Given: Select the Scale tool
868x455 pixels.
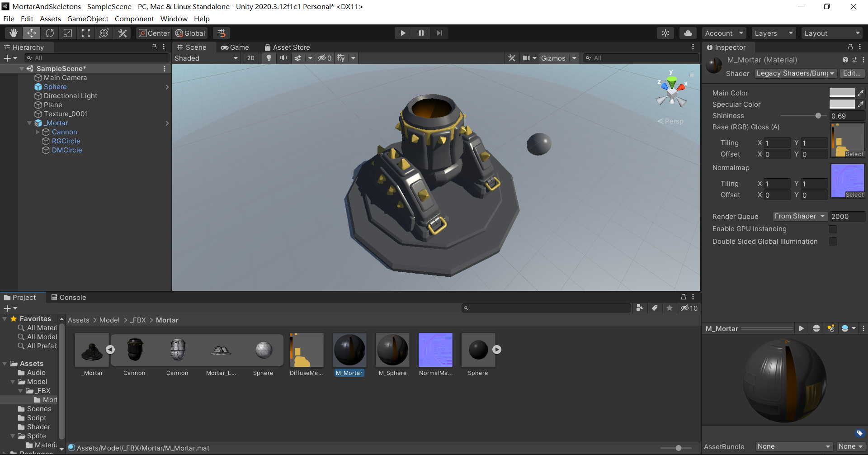Looking at the screenshot, I should (68, 33).
